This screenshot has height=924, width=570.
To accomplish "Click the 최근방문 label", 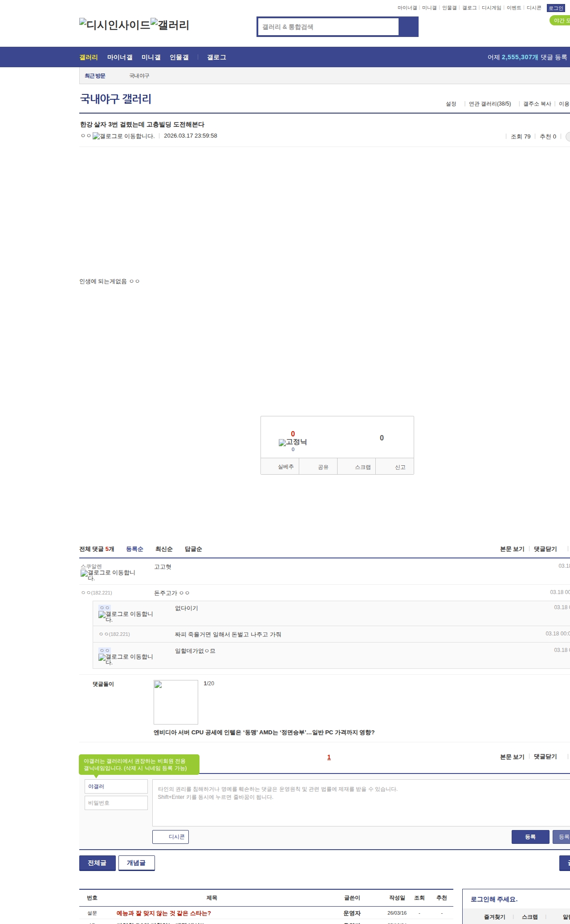I will pyautogui.click(x=95, y=76).
